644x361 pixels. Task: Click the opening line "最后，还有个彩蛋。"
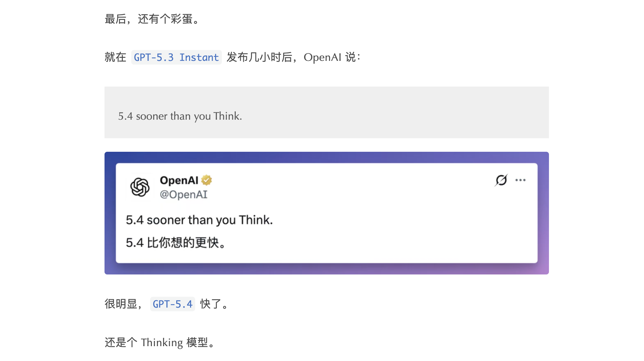[x=153, y=19]
